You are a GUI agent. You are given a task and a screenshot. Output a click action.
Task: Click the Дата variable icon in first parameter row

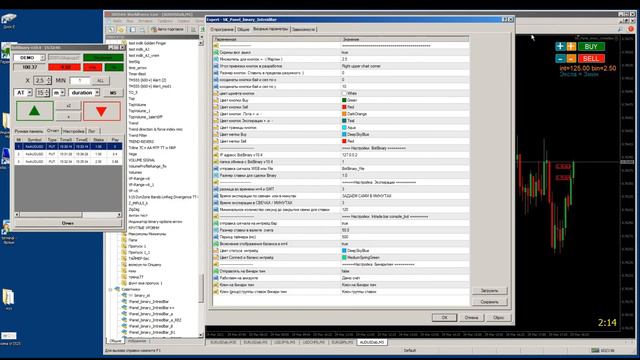pyautogui.click(x=216, y=46)
